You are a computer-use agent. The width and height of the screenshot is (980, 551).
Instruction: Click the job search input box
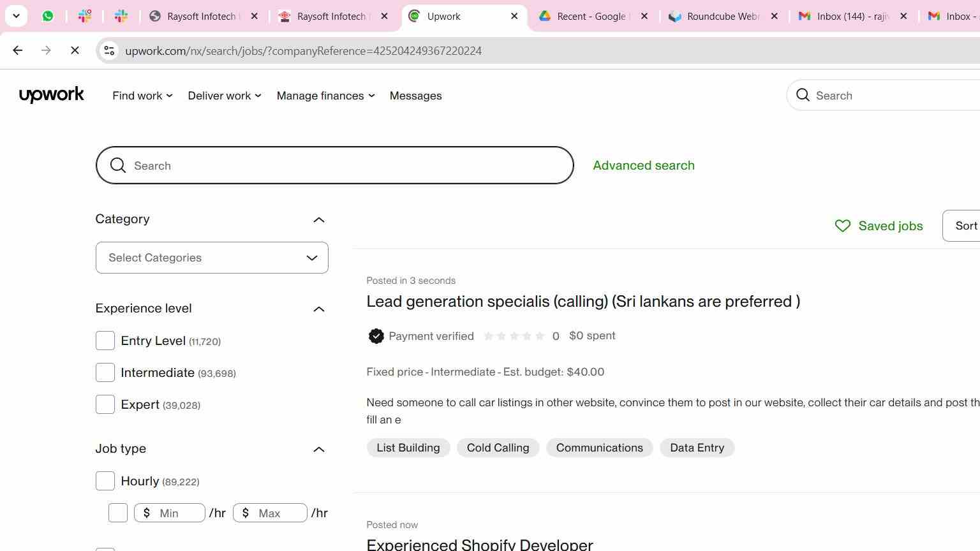(335, 166)
